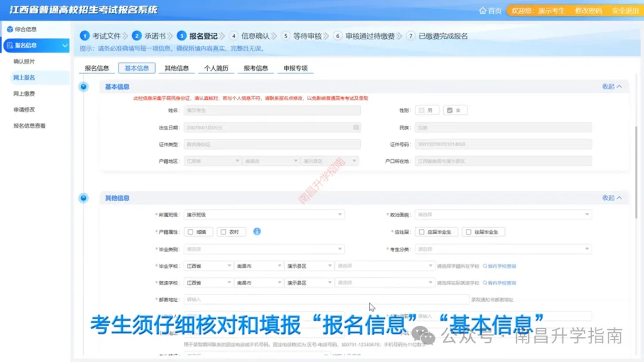Click step 7 circle 已缴费完成报名

coord(411,36)
